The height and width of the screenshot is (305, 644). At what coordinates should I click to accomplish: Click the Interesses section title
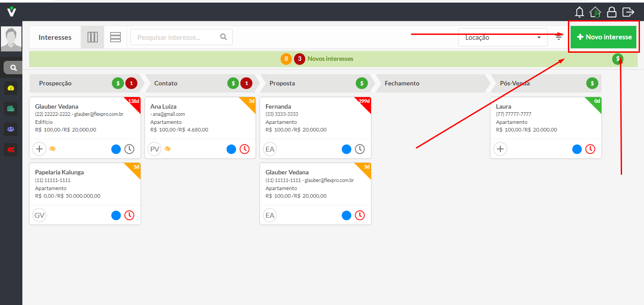point(55,38)
